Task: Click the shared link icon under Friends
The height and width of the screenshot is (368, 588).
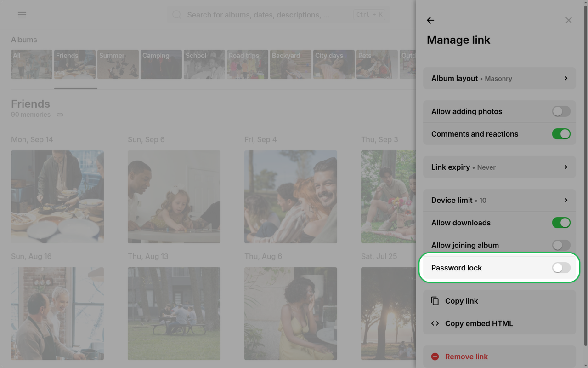Action: (x=60, y=115)
